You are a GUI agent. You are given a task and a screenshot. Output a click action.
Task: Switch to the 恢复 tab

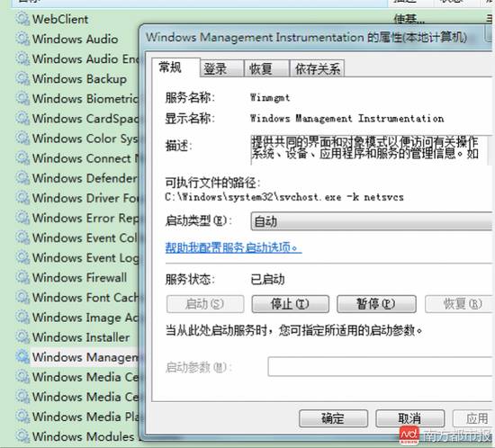click(266, 68)
